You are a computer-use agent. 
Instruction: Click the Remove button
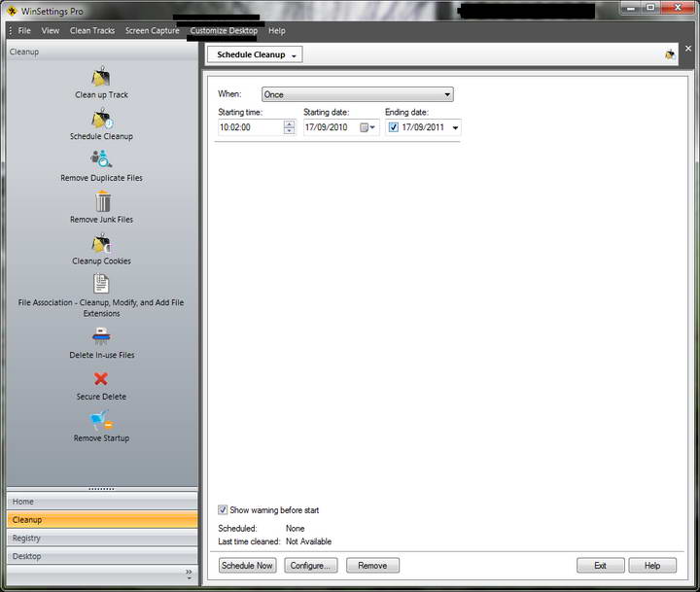372,565
